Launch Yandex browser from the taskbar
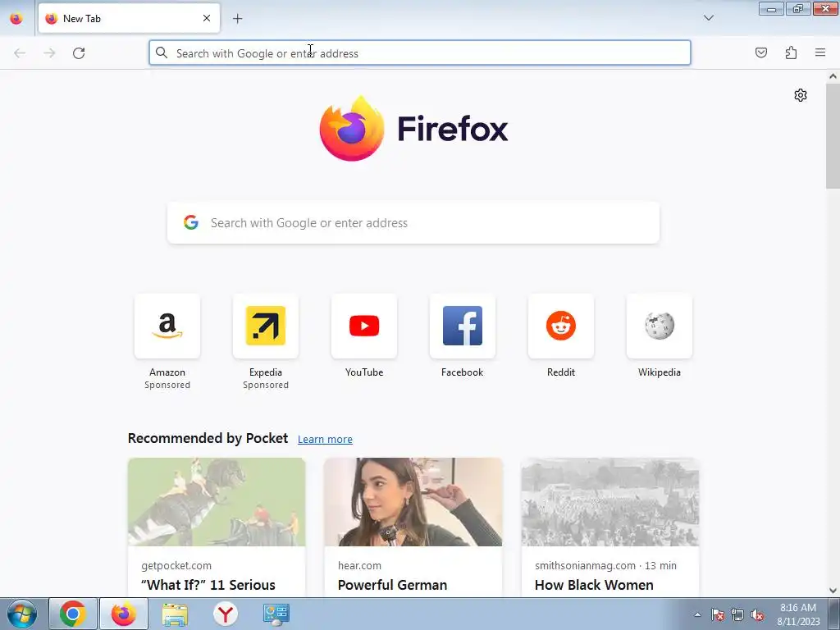The width and height of the screenshot is (840, 630). [226, 614]
